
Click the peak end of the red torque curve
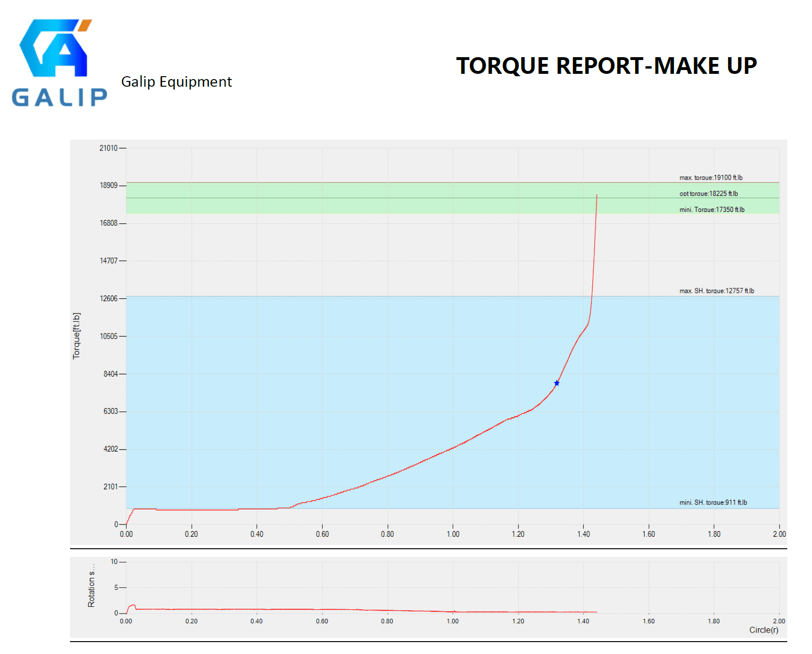597,195
